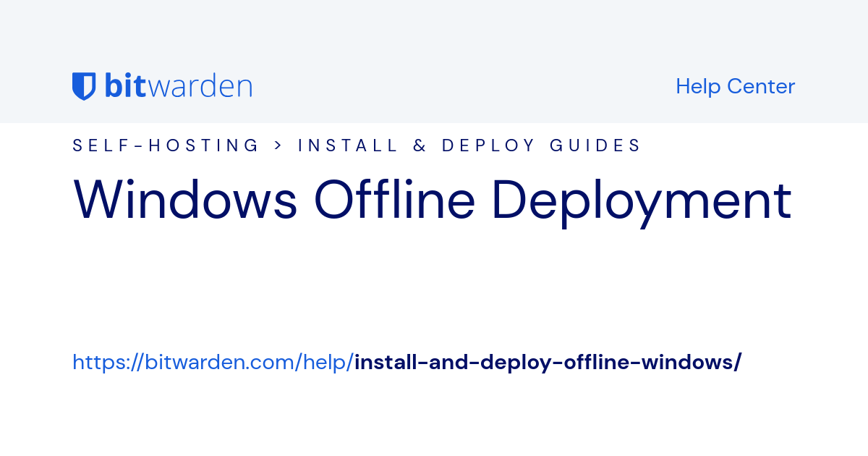Click the Windows Offline Deployment heading

tap(432, 200)
